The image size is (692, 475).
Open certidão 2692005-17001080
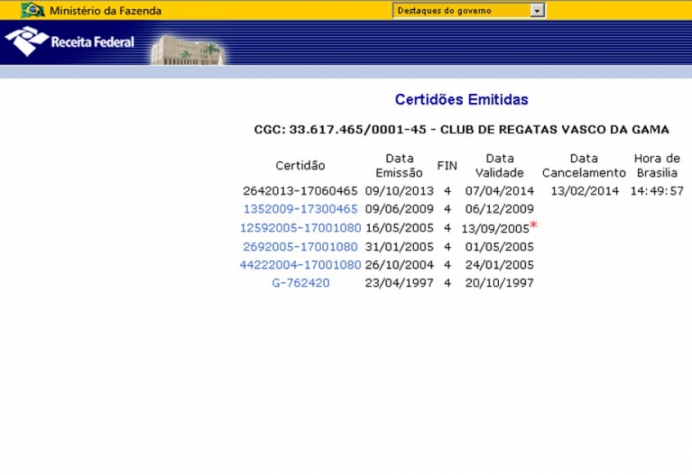tap(301, 246)
